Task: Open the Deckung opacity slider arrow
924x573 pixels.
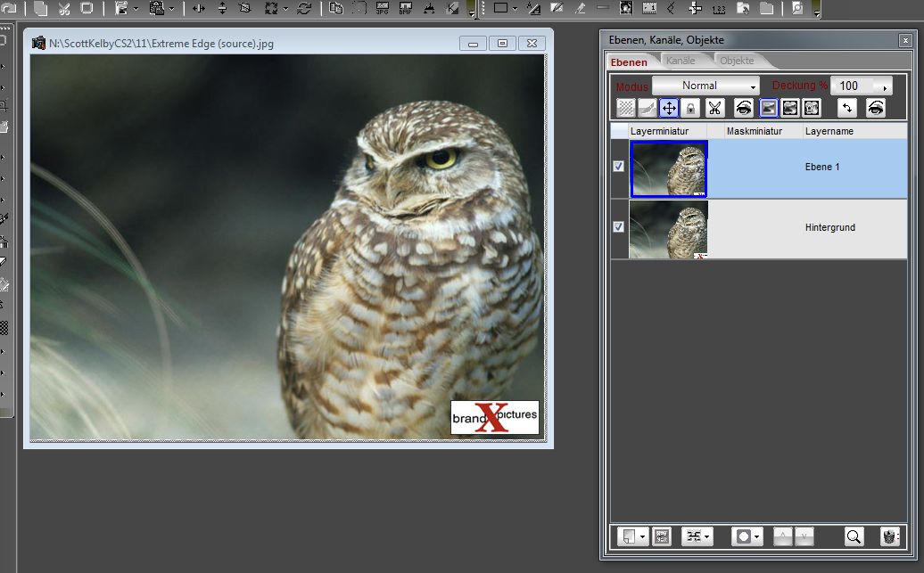Action: [x=885, y=86]
